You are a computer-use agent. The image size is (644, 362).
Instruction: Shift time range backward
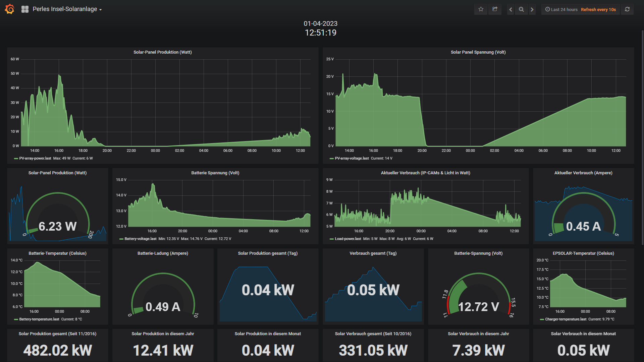[511, 9]
